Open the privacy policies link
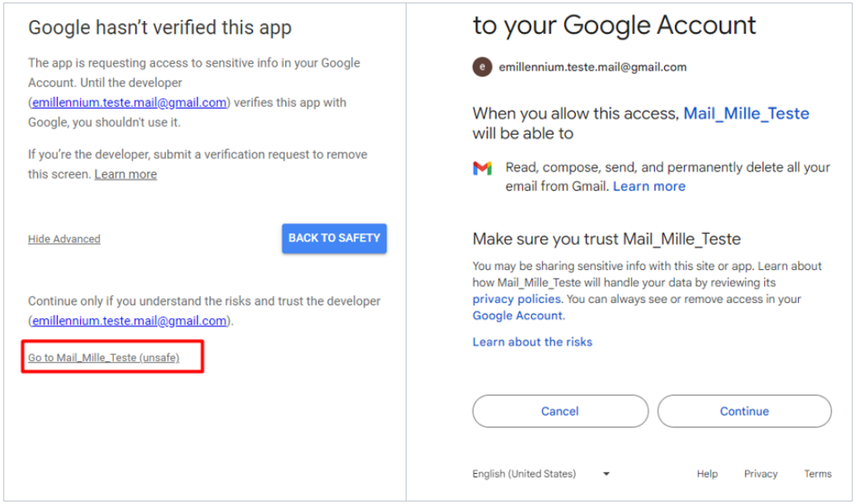 pos(516,299)
